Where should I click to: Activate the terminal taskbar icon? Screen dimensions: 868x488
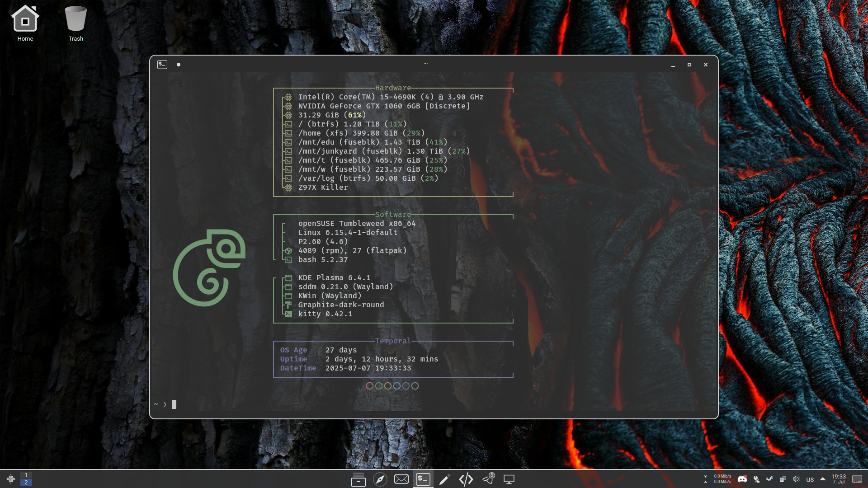(x=423, y=479)
